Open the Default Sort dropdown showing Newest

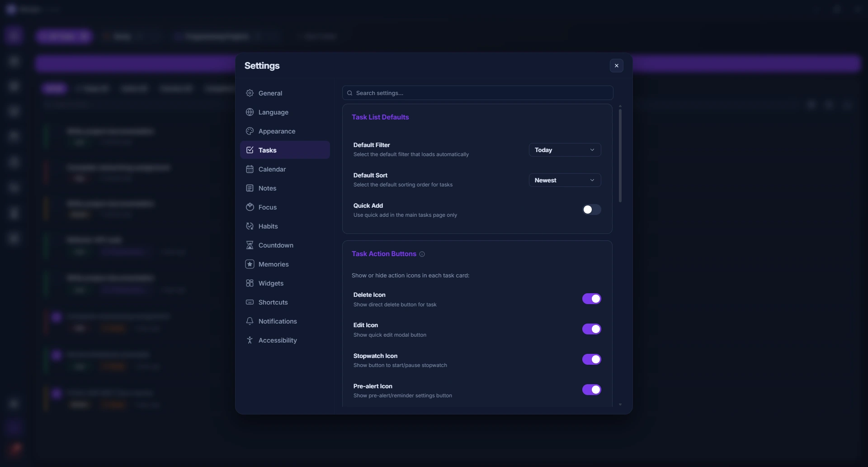coord(565,180)
